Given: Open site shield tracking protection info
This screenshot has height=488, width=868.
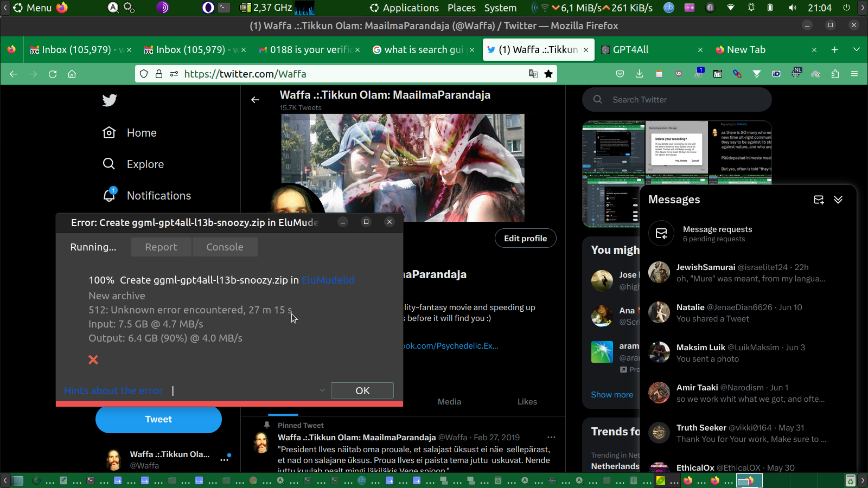Looking at the screenshot, I should (144, 74).
